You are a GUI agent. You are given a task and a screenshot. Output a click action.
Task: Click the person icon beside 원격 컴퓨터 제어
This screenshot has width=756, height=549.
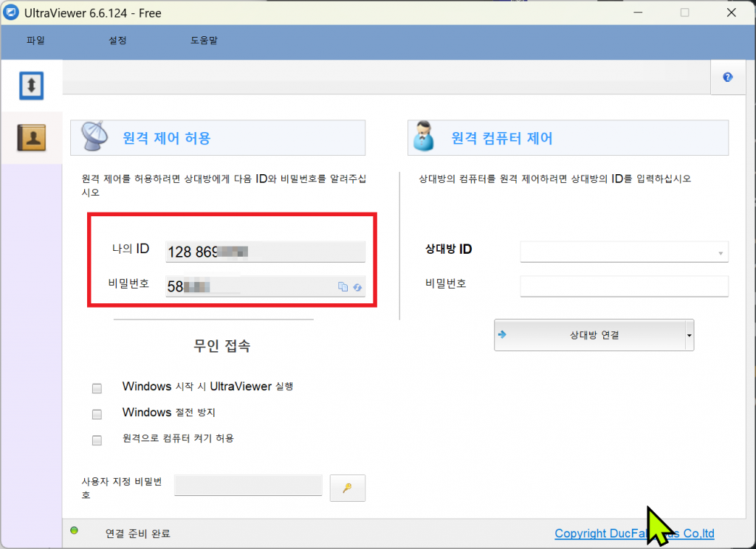click(424, 137)
